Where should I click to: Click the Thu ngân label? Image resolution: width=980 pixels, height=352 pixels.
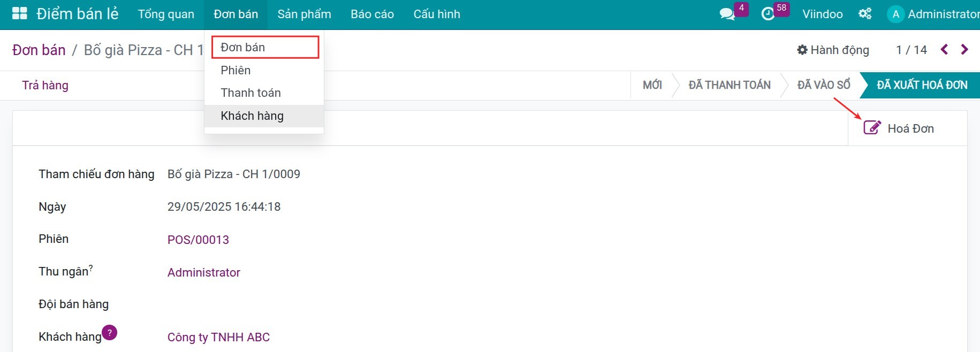click(x=63, y=271)
